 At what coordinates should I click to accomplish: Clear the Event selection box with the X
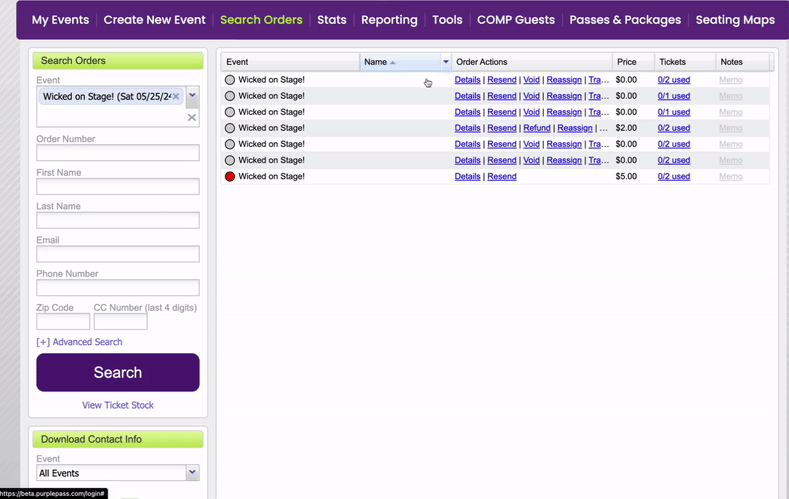click(192, 118)
